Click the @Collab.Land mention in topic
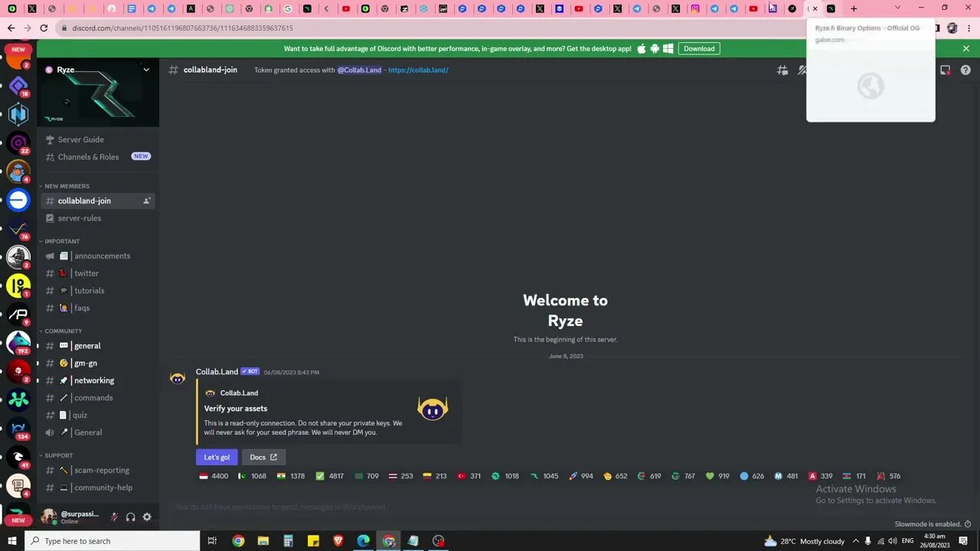The image size is (980, 551). click(359, 70)
